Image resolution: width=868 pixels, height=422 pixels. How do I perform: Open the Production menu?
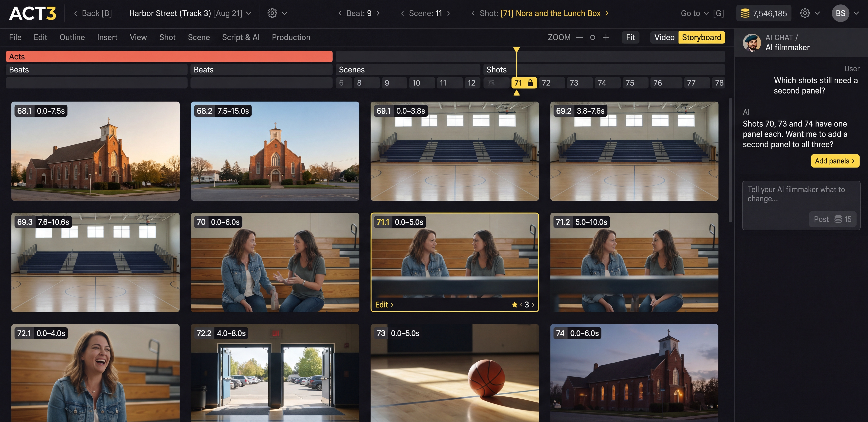tap(291, 37)
